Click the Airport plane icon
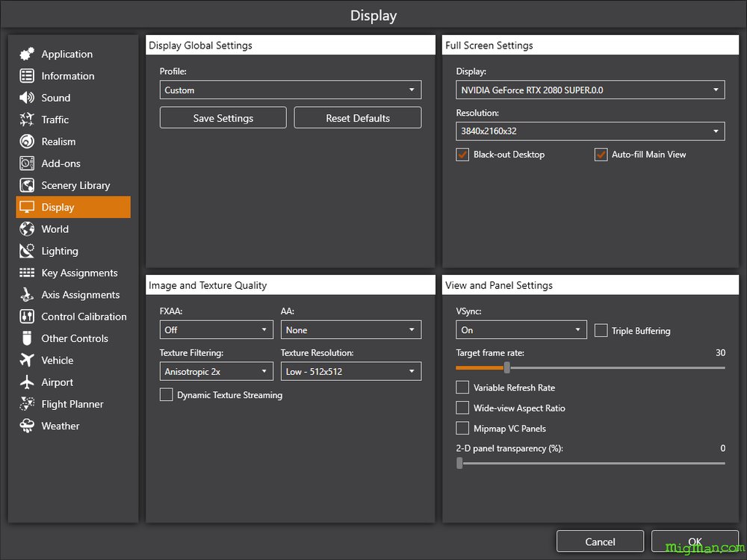Image resolution: width=747 pixels, height=560 pixels. 27,382
